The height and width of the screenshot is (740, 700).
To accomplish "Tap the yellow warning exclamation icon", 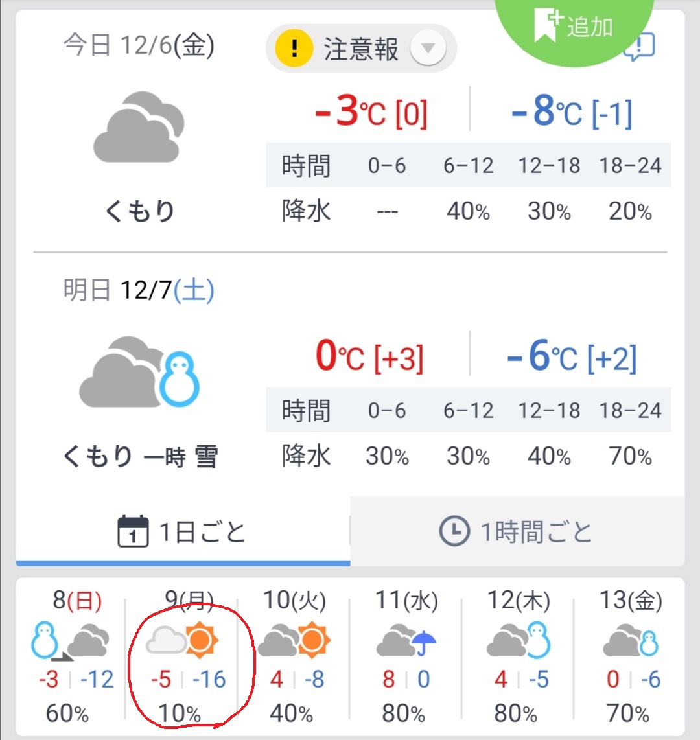I will [x=294, y=49].
